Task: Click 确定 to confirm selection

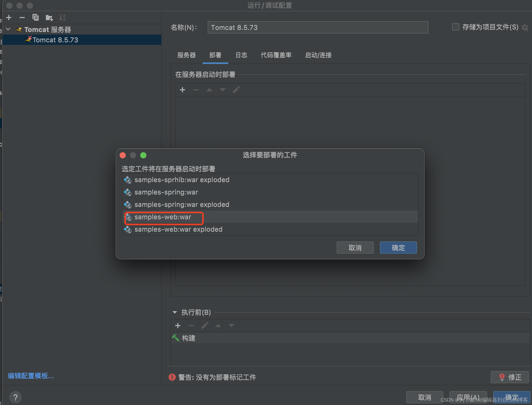Action: 399,248
